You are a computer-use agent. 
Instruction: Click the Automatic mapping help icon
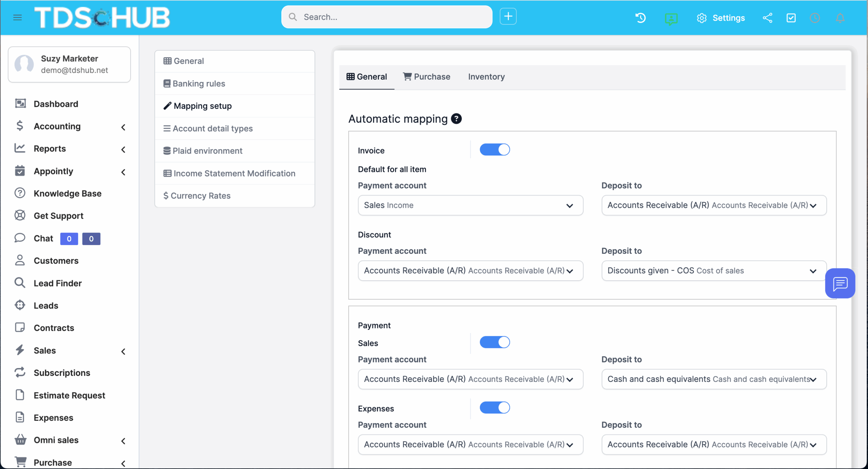(456, 119)
